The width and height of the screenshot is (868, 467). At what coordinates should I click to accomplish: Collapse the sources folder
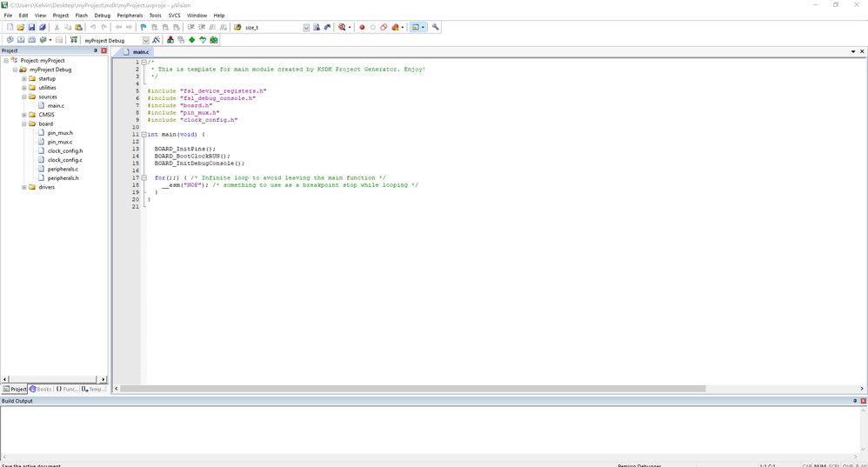(23, 97)
